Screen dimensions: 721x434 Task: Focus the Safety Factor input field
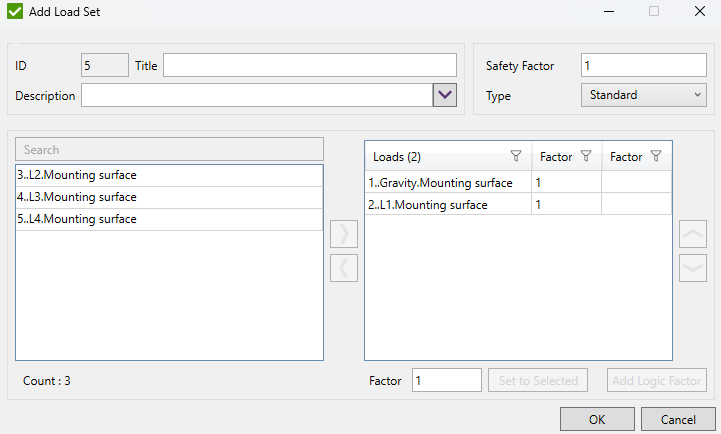pos(643,65)
